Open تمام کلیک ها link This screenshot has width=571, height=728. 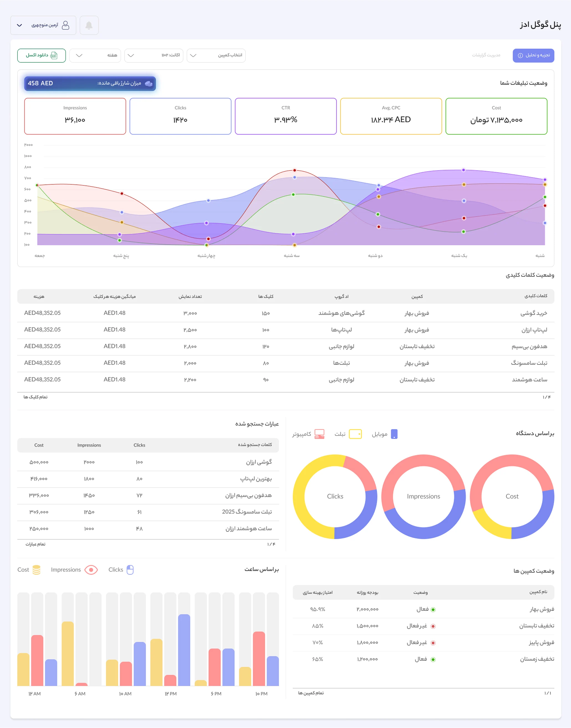35,397
